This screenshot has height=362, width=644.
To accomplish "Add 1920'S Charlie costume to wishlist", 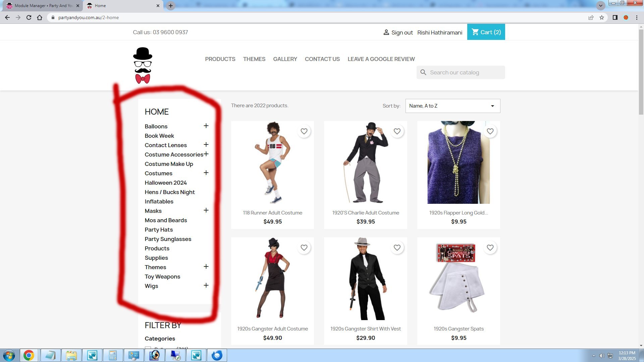I will point(397,131).
